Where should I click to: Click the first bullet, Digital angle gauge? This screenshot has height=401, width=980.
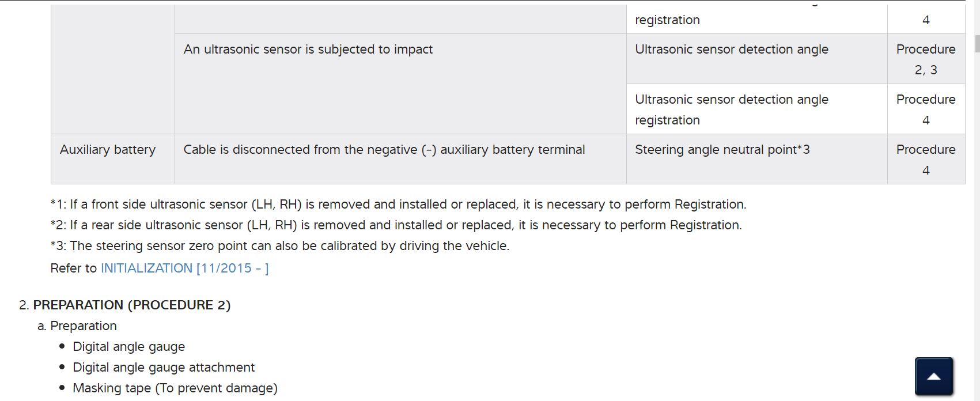[x=128, y=347]
